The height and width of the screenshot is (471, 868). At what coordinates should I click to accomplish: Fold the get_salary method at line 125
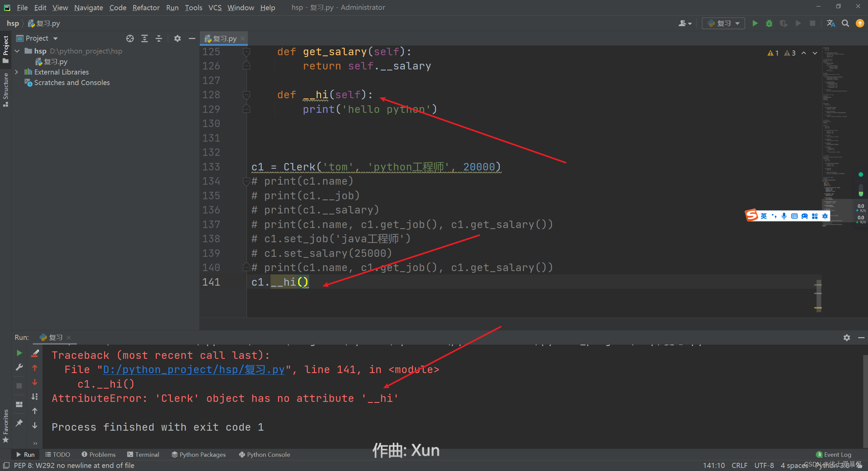(246, 52)
